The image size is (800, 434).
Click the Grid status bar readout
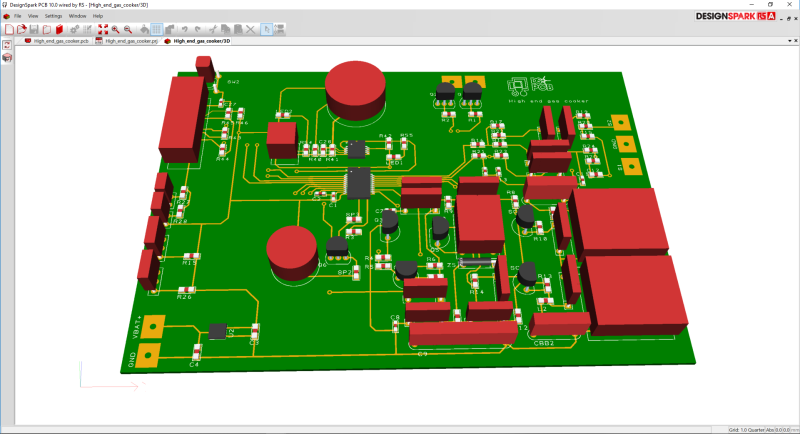[x=747, y=430]
